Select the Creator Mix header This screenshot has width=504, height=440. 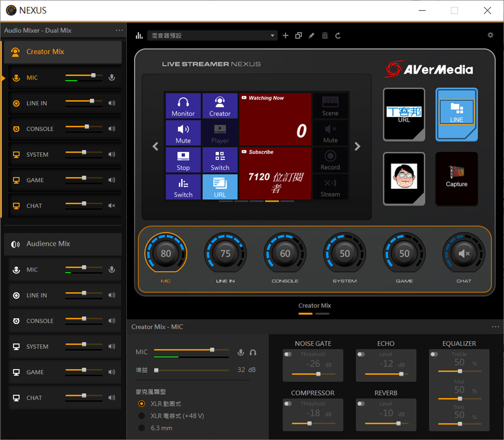[x=63, y=52]
